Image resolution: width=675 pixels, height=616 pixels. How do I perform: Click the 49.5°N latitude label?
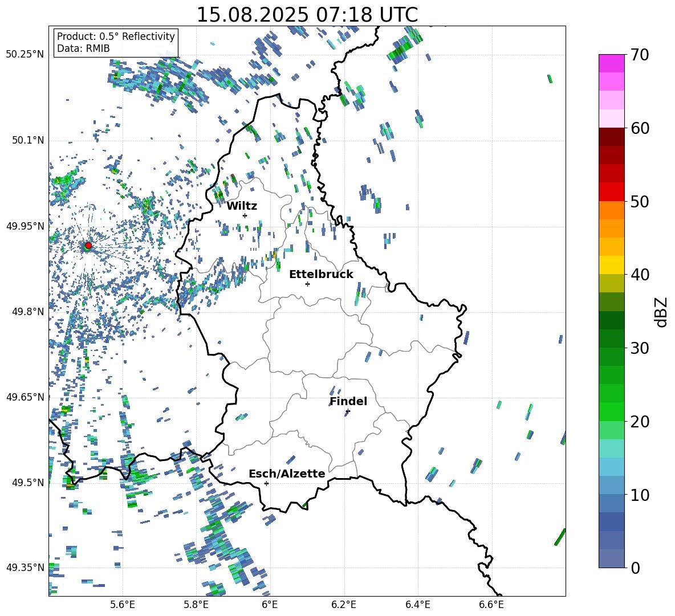27,483
